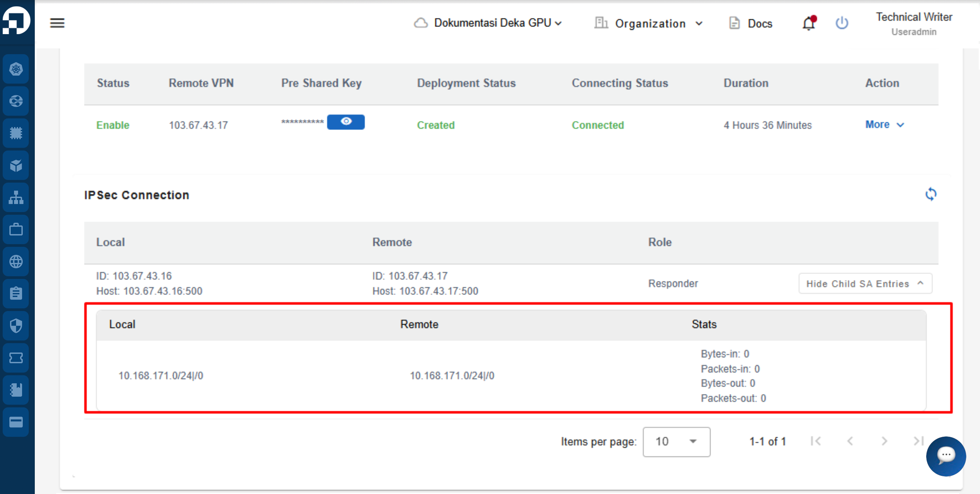
Task: Open the chat support bubble
Action: (x=946, y=456)
